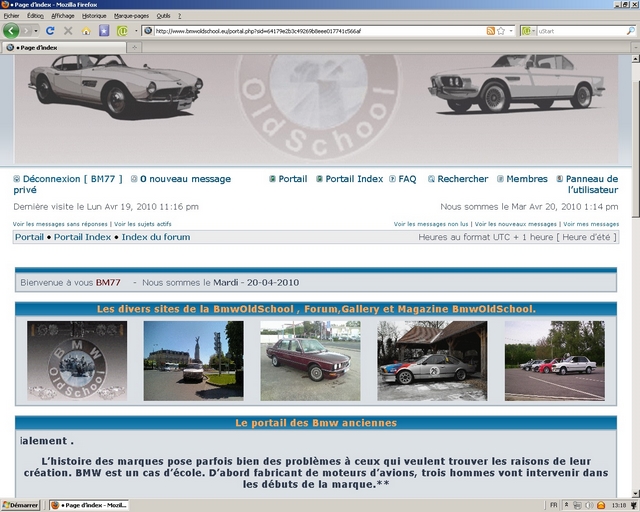Click the gray Stop loading X icon
The image size is (640, 512).
pos(68,31)
